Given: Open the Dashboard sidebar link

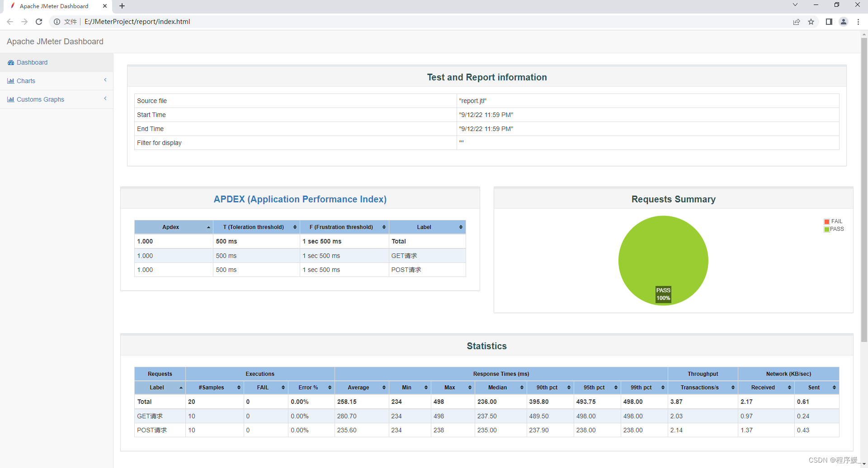Looking at the screenshot, I should point(32,62).
